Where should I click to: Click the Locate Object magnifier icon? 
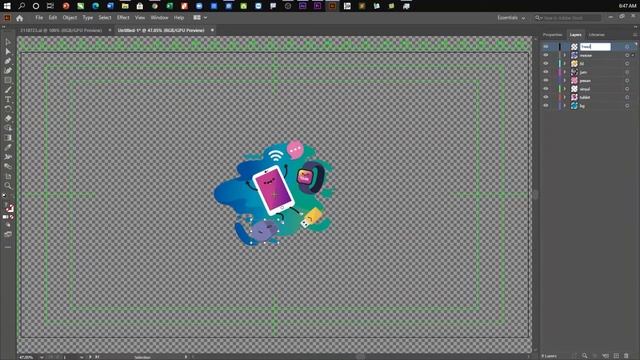[585, 356]
